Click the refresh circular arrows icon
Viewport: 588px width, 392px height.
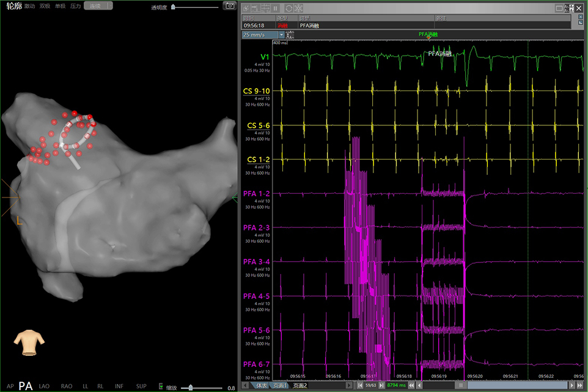click(288, 9)
